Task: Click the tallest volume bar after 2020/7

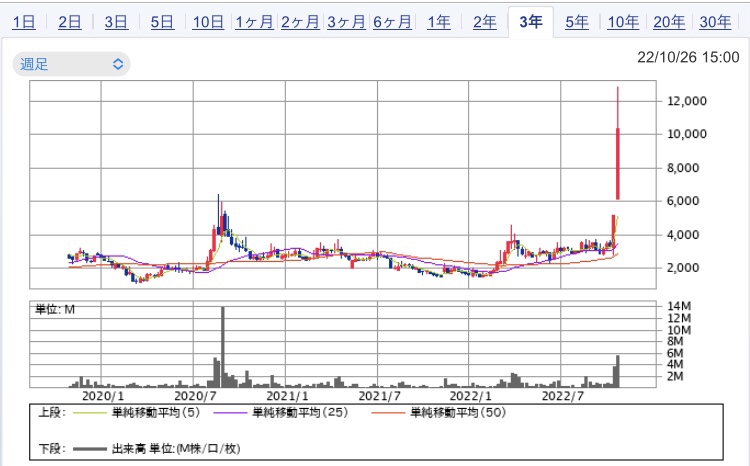Action: (x=223, y=347)
